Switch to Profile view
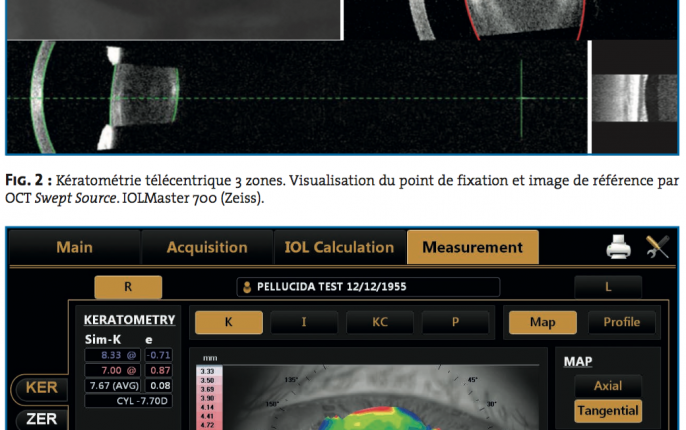This screenshot has height=430, width=686. click(622, 322)
